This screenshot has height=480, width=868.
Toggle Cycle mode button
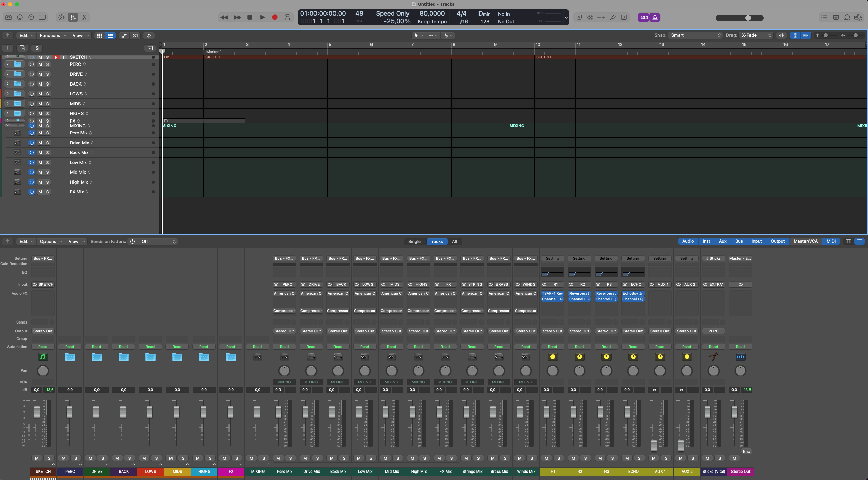[x=287, y=17]
